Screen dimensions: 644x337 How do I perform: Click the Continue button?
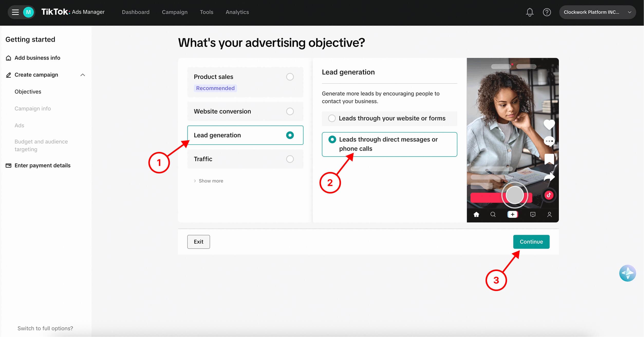tap(531, 242)
